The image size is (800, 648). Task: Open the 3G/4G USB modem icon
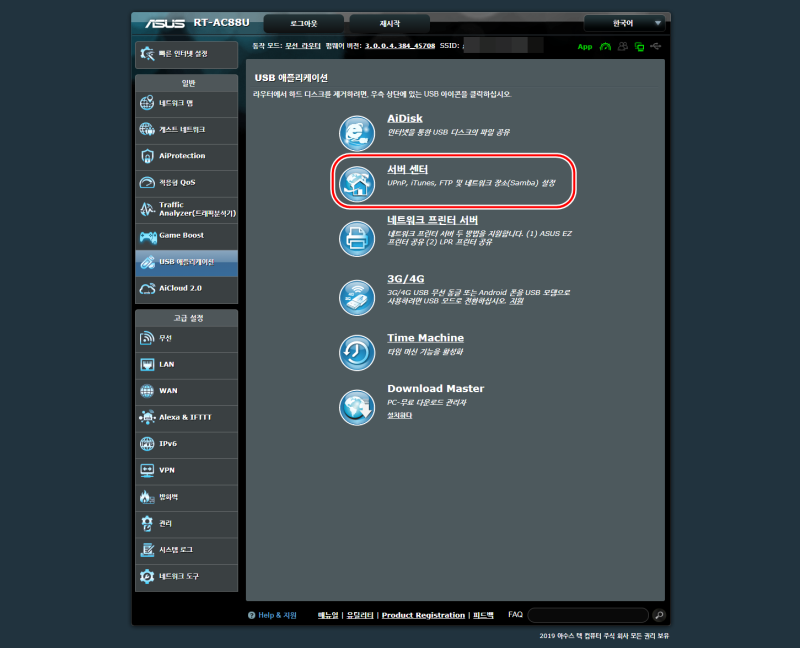tap(357, 297)
